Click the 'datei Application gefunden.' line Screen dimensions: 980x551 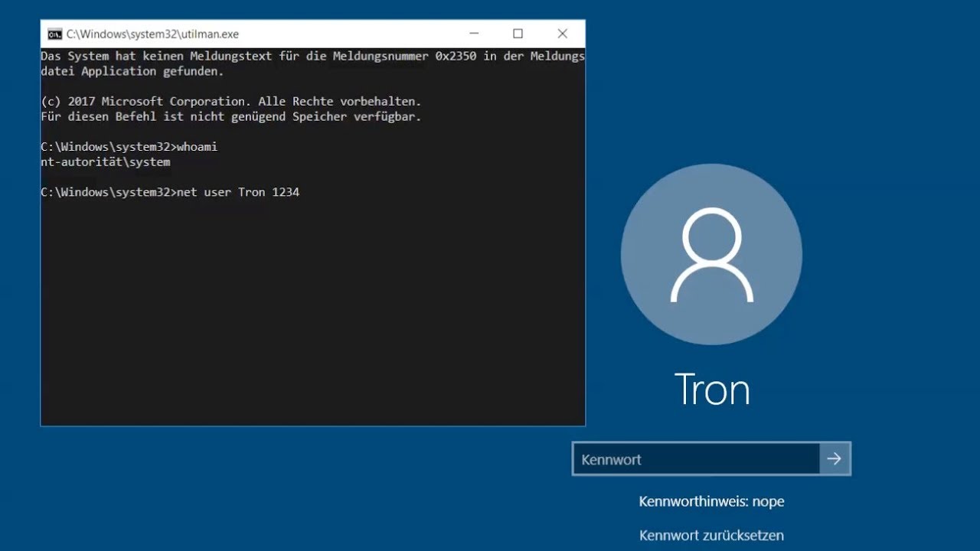click(132, 71)
